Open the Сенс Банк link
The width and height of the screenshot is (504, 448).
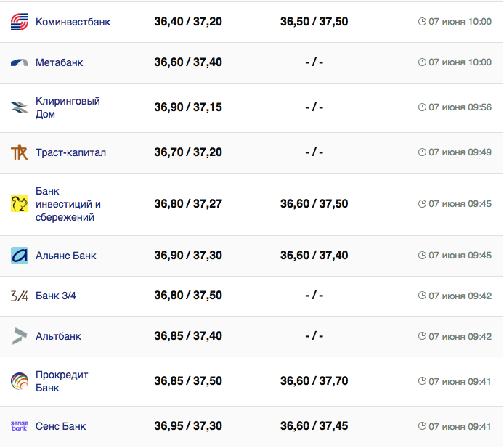click(x=60, y=426)
